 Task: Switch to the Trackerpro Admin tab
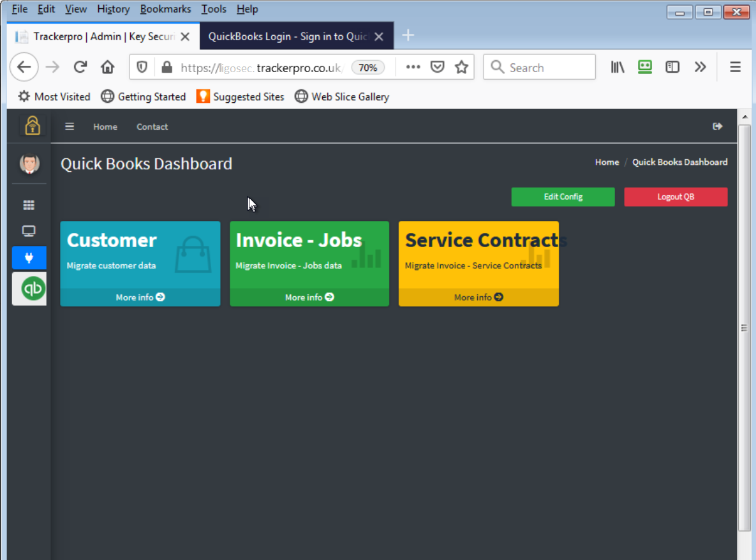pos(103,36)
